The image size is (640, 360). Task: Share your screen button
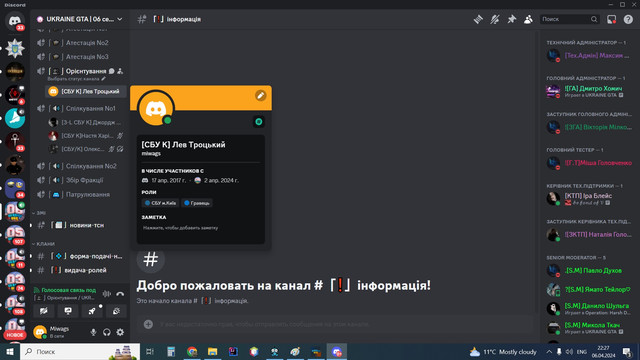click(x=68, y=311)
